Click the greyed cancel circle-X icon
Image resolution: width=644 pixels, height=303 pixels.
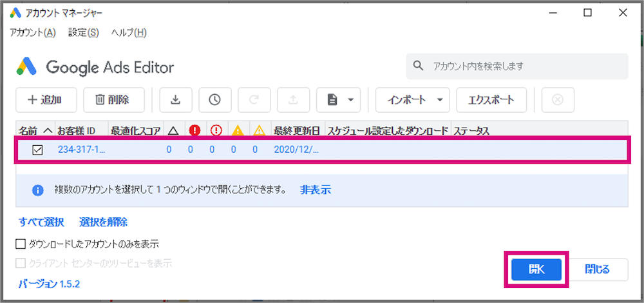(x=557, y=99)
